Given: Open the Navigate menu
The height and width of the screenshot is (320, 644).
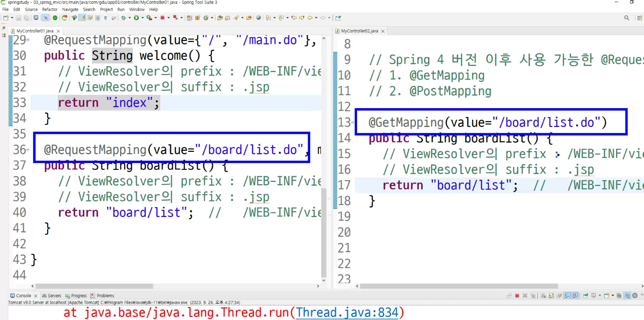Looking at the screenshot, I should coord(70,9).
